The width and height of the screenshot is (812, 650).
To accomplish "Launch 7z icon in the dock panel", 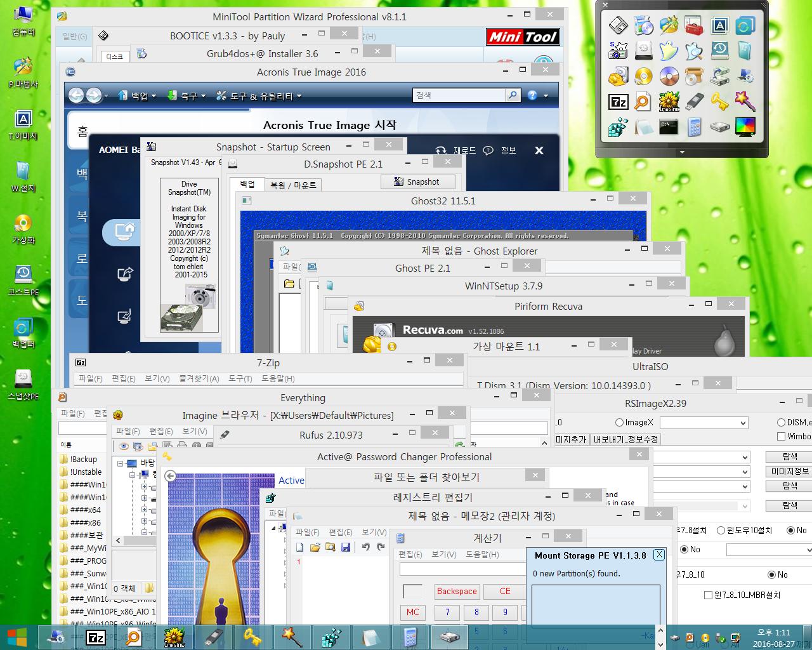I will [x=618, y=102].
